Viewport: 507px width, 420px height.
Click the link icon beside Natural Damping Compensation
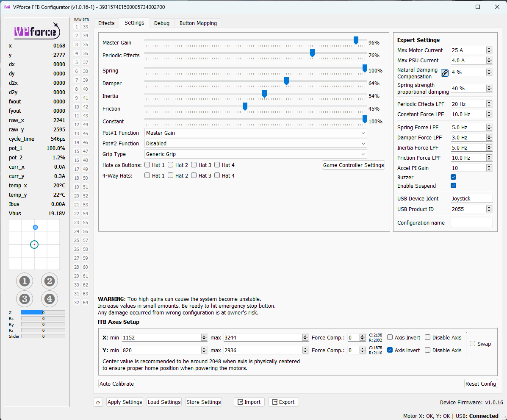444,72
